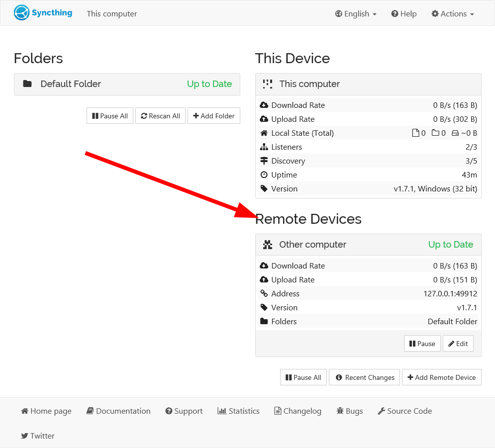Pause all folders with Pause All
Screen dimensions: 495x448
pos(110,116)
